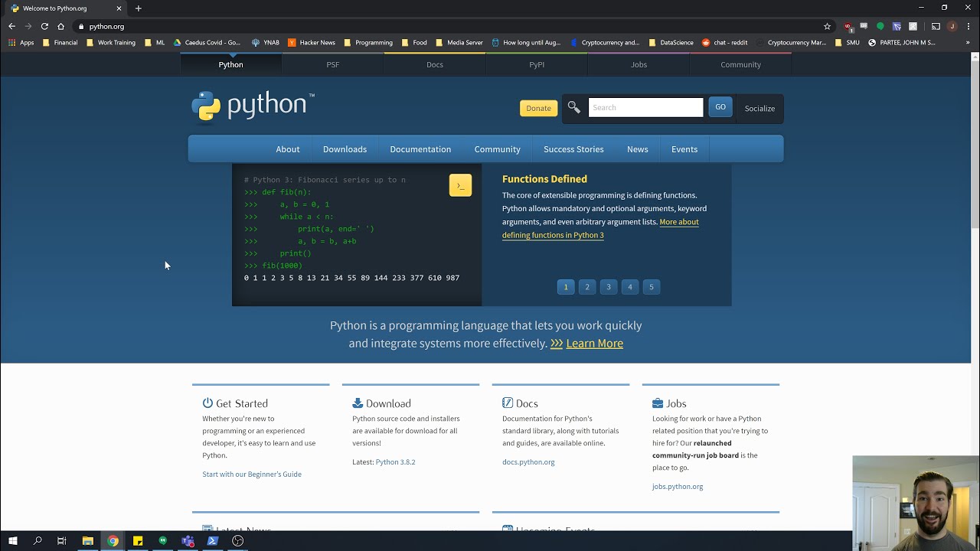The height and width of the screenshot is (551, 980).
Task: Switch to the Community top tab
Action: pos(740,64)
